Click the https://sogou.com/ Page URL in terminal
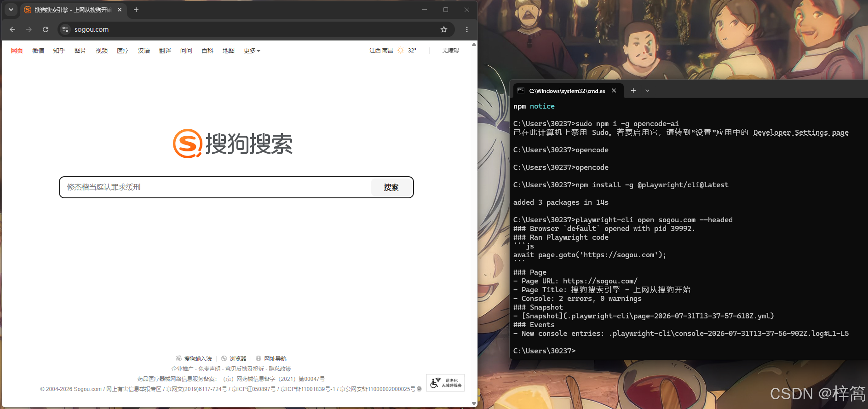 point(600,281)
